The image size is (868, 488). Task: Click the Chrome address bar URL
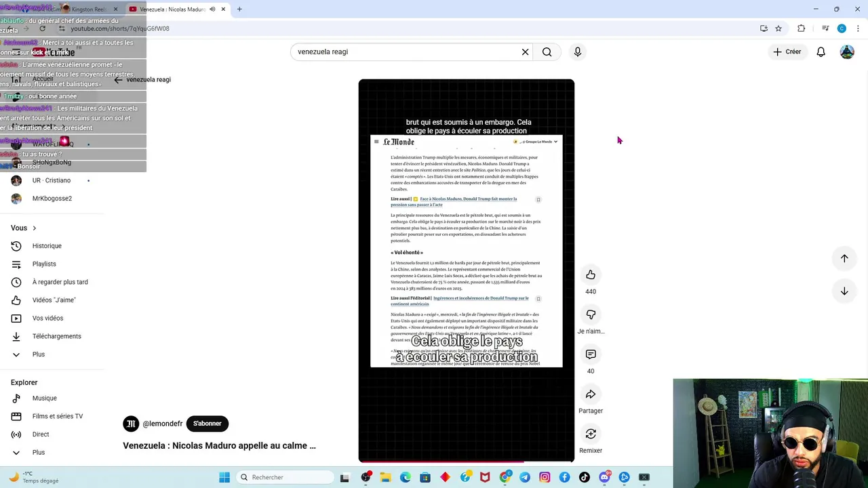120,28
